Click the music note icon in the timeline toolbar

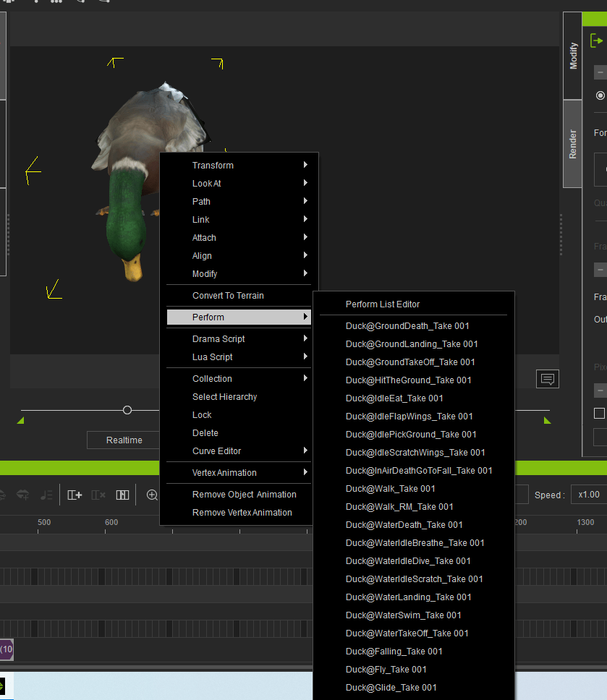[x=46, y=495]
